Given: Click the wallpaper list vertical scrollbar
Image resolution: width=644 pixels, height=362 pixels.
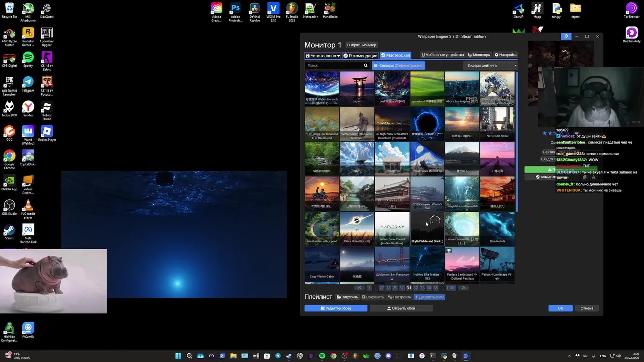Looking at the screenshot, I should 516,142.
